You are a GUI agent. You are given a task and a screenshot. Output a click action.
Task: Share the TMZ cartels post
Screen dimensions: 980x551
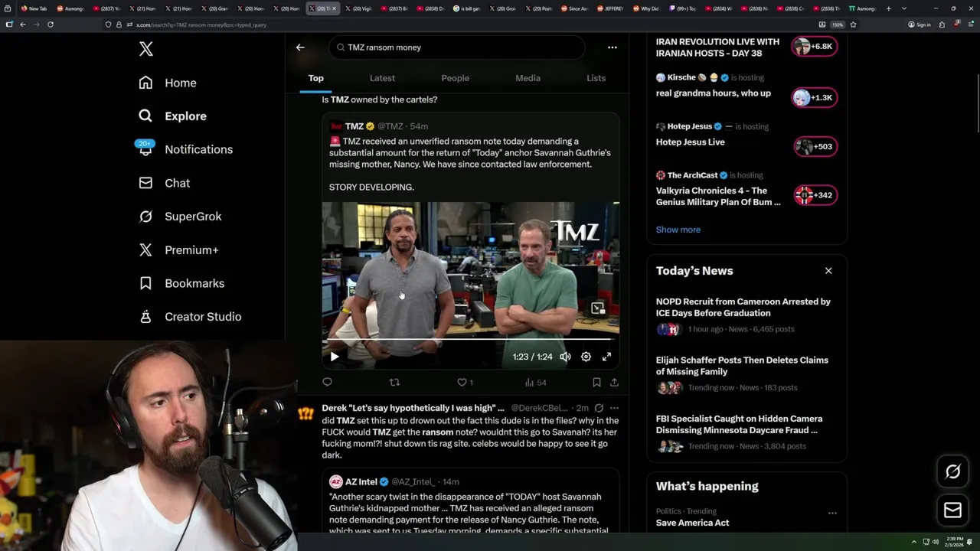(614, 382)
